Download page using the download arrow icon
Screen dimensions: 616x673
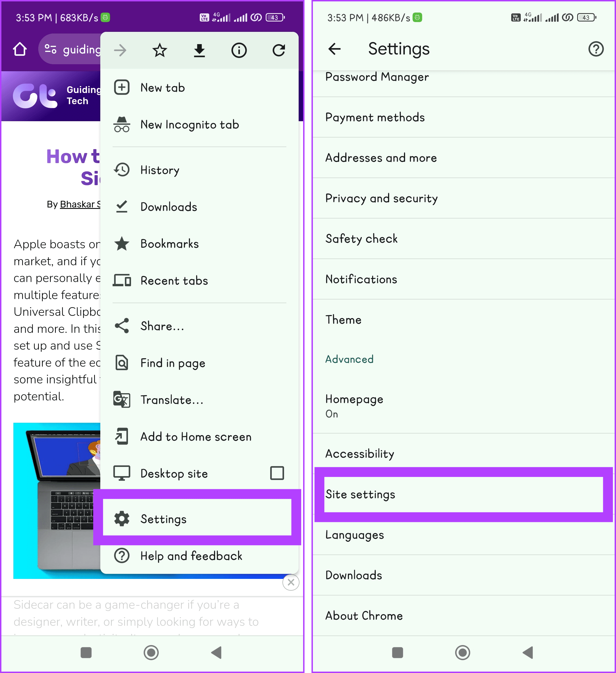point(199,51)
